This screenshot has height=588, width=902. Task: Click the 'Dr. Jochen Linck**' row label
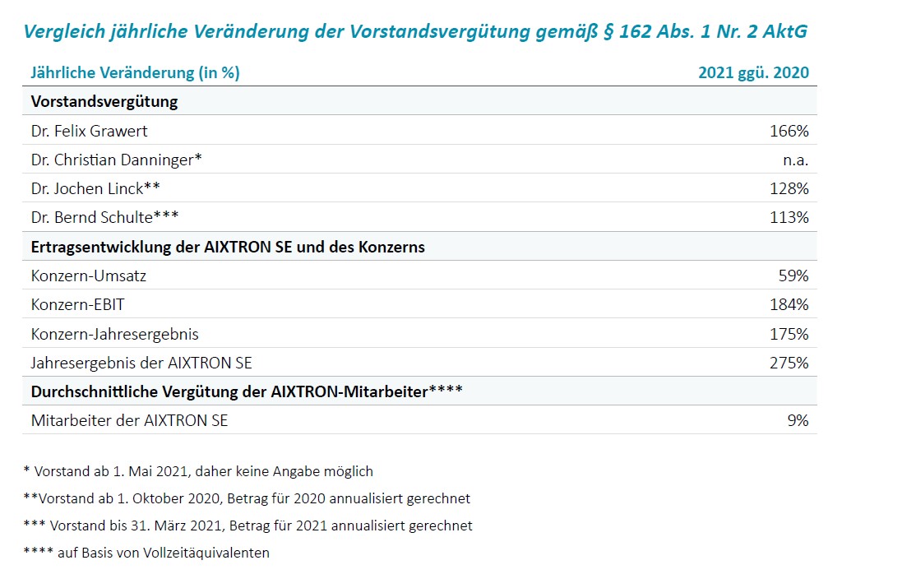pos(95,188)
